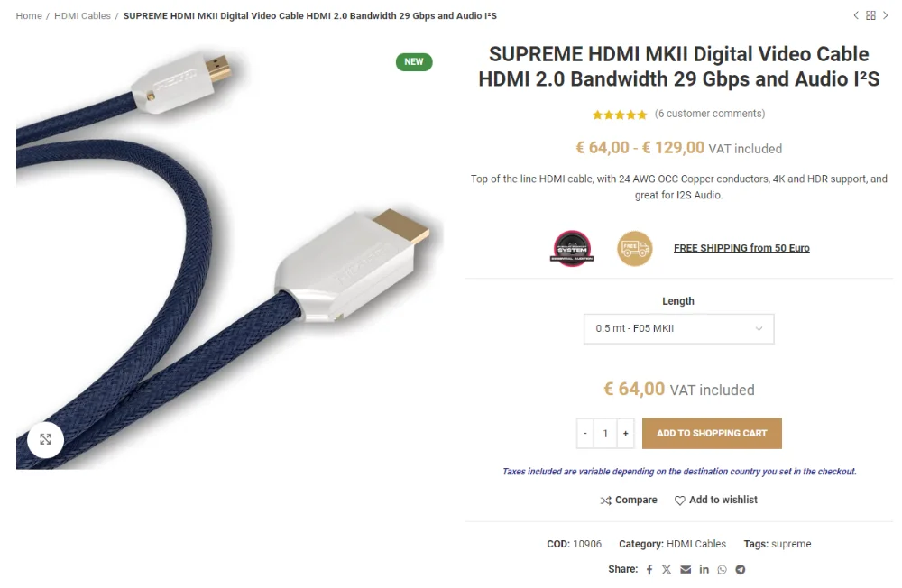Click the quantity input field
Viewport: 902px width, 588px height.
[x=605, y=434]
